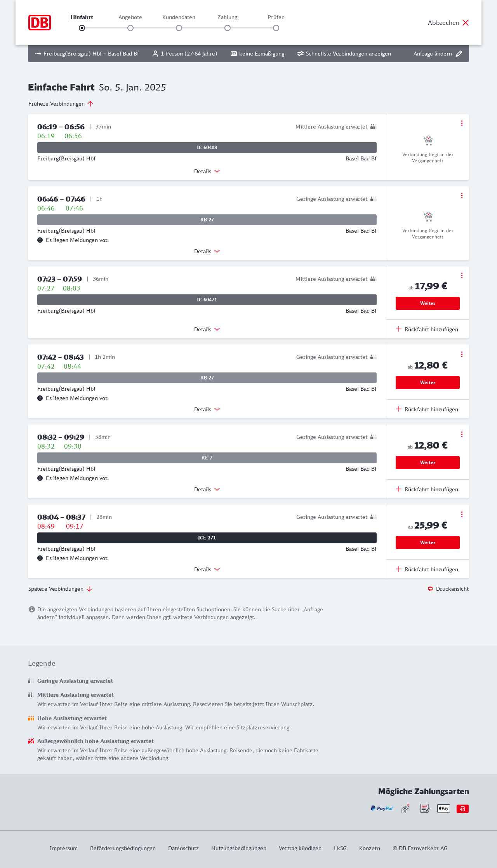This screenshot has width=497, height=868.
Task: Open Schnellste Verbindungen anzeigen filter options
Action: pyautogui.click(x=344, y=54)
